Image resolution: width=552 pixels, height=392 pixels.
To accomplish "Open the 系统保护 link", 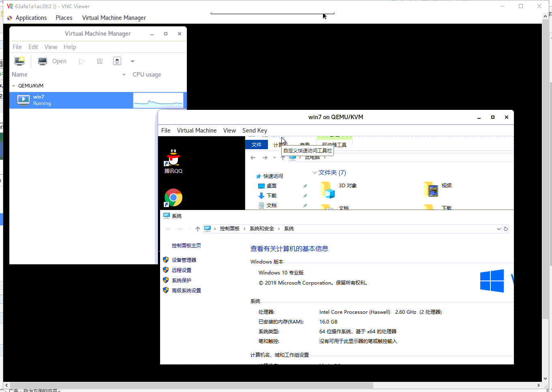I will click(x=182, y=281).
